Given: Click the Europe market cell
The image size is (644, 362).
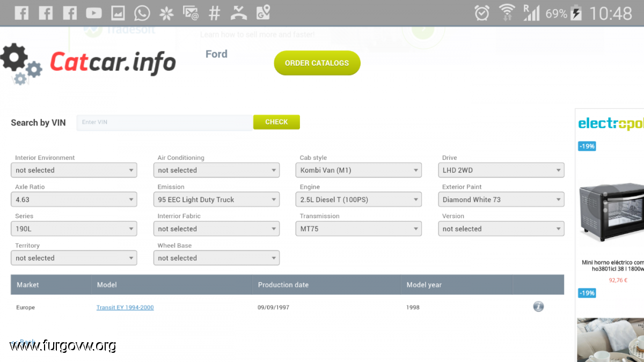Looking at the screenshot, I should point(26,307).
